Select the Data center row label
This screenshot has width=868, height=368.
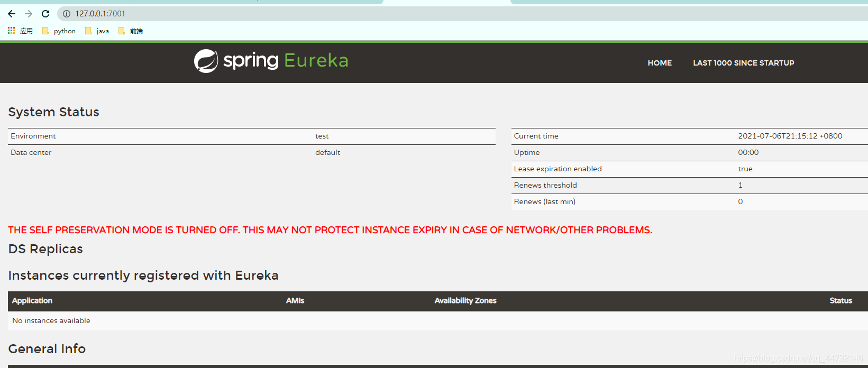point(31,152)
